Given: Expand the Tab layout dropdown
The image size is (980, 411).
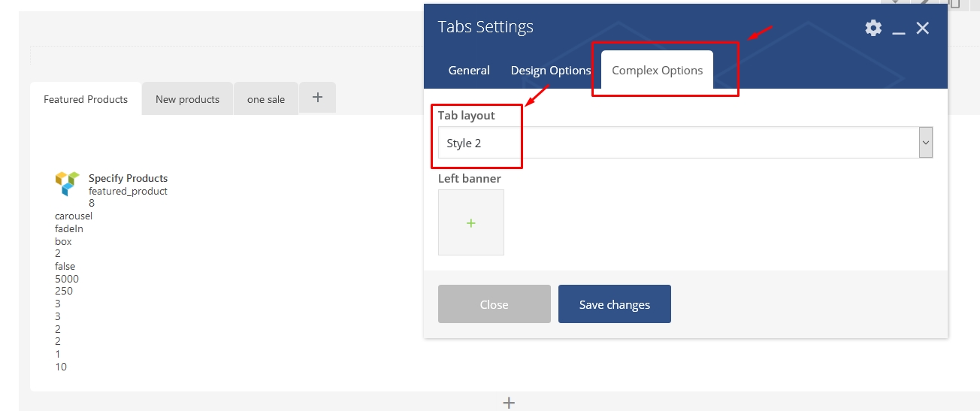Looking at the screenshot, I should [x=925, y=142].
